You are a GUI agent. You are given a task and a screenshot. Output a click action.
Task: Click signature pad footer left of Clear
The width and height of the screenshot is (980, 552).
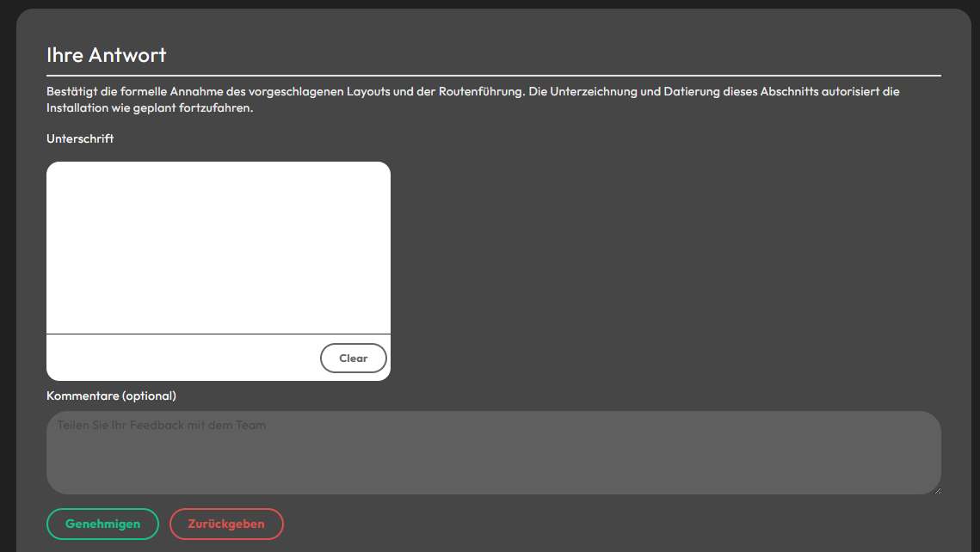tap(172, 358)
